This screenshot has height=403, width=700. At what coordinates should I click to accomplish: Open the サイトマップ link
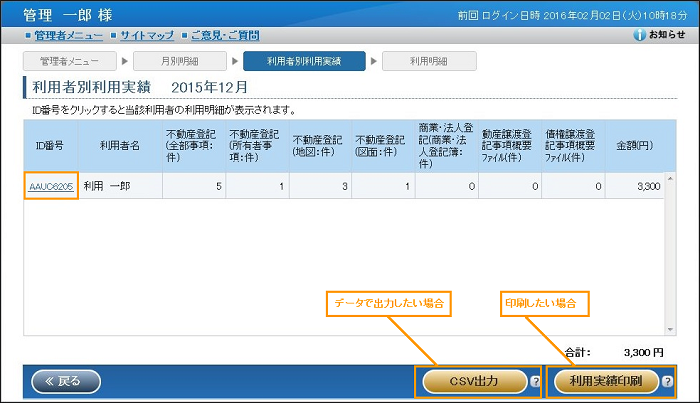pyautogui.click(x=147, y=35)
